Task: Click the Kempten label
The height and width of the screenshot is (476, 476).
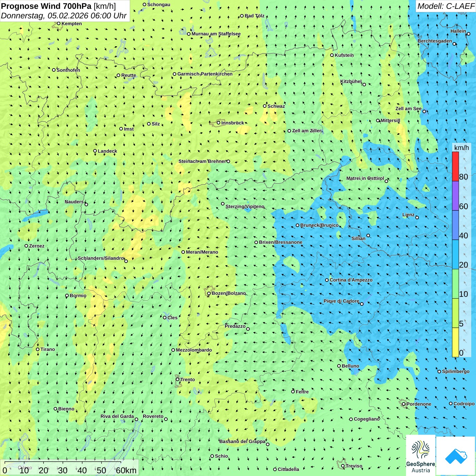Action: tap(72, 23)
